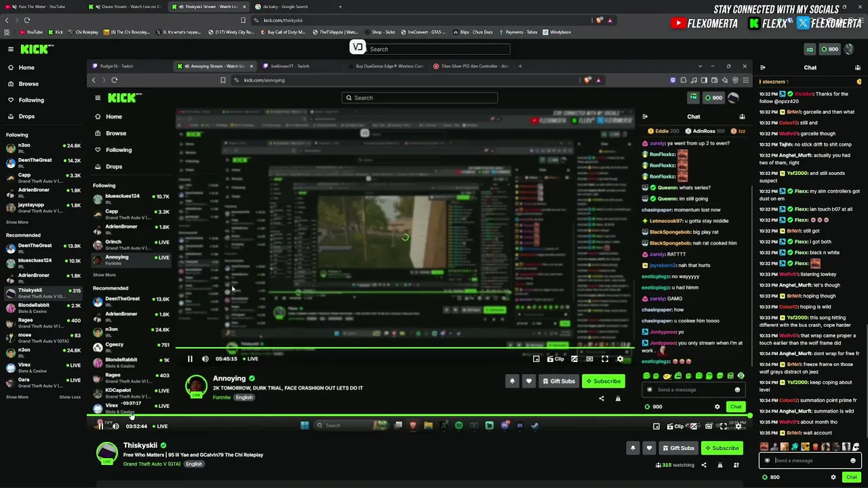The width and height of the screenshot is (868, 488).
Task: Open outer chat settings gear
Action: pyautogui.click(x=833, y=477)
